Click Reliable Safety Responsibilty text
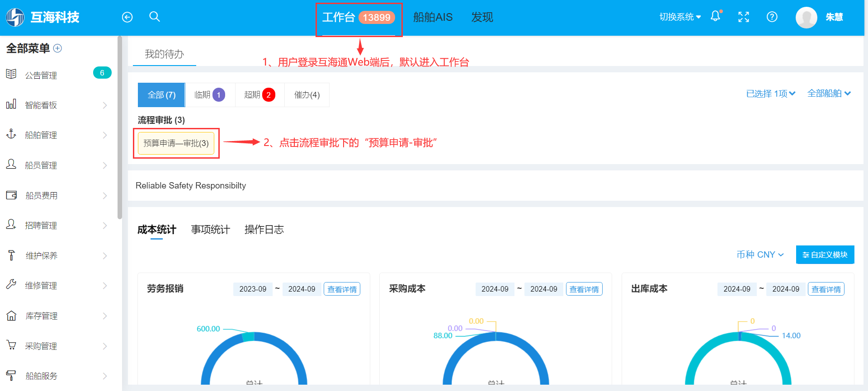868x391 pixels. [191, 186]
